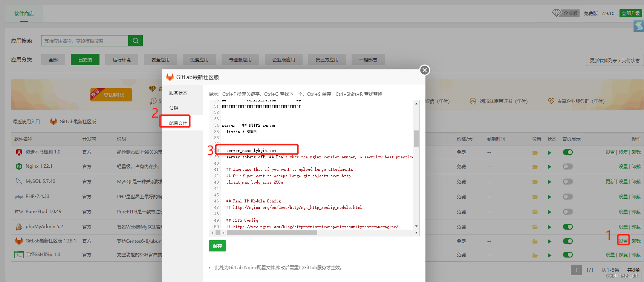Open folder icon for 宝塔SSH终端 row
Screen dimensions: 644x282
[535, 255]
